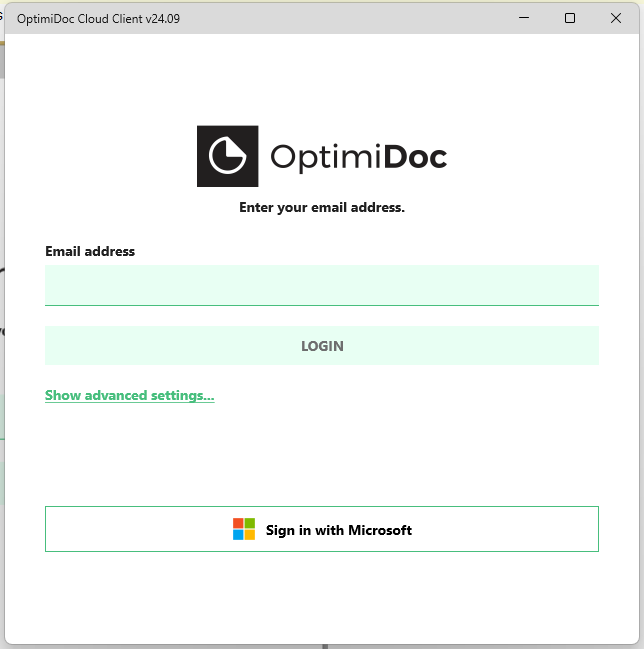
Task: Click the LOGIN button
Action: 322,346
